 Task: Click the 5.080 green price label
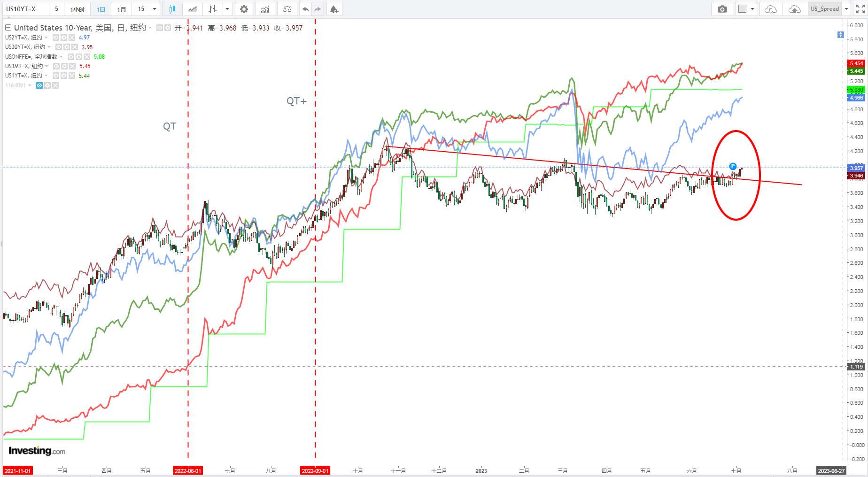[856, 90]
